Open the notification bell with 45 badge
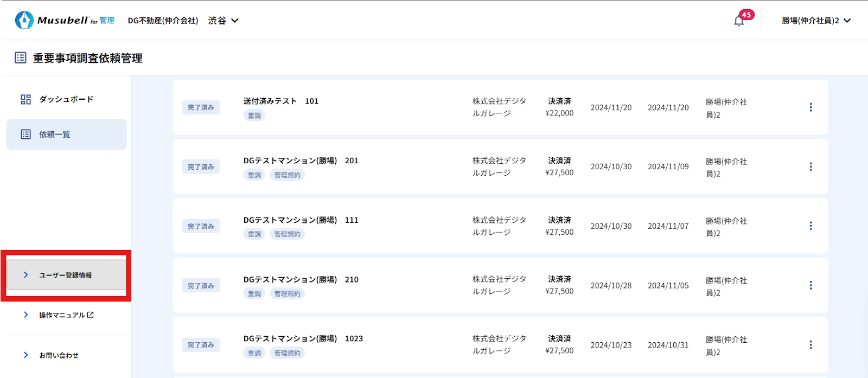Screen dimensions: 868x378 coord(739,21)
